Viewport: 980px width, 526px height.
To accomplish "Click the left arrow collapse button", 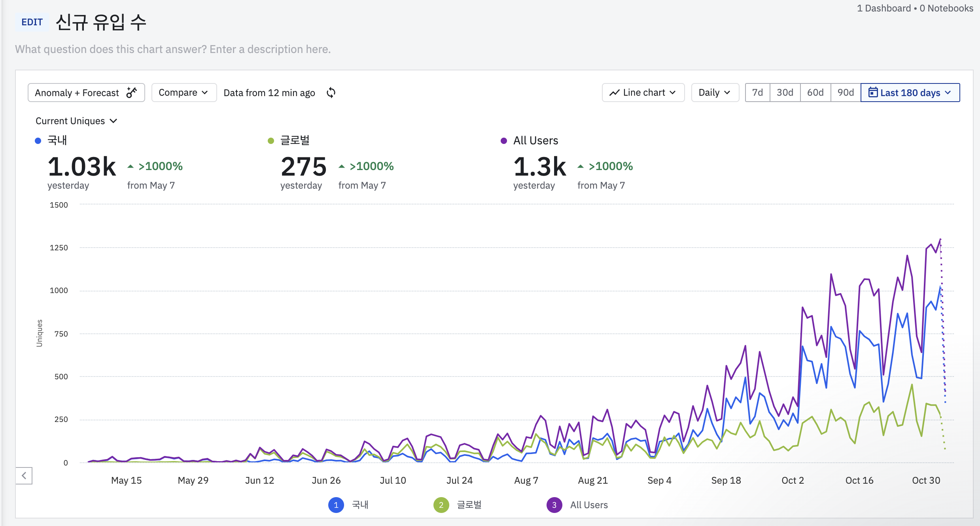I will tap(24, 475).
